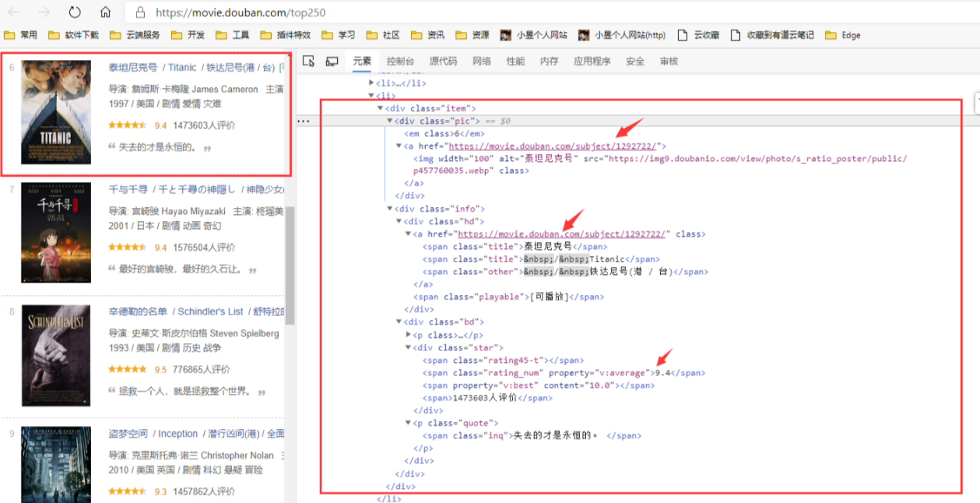Open the 资源 bookmark folder
The width and height of the screenshot is (980, 503).
(472, 35)
